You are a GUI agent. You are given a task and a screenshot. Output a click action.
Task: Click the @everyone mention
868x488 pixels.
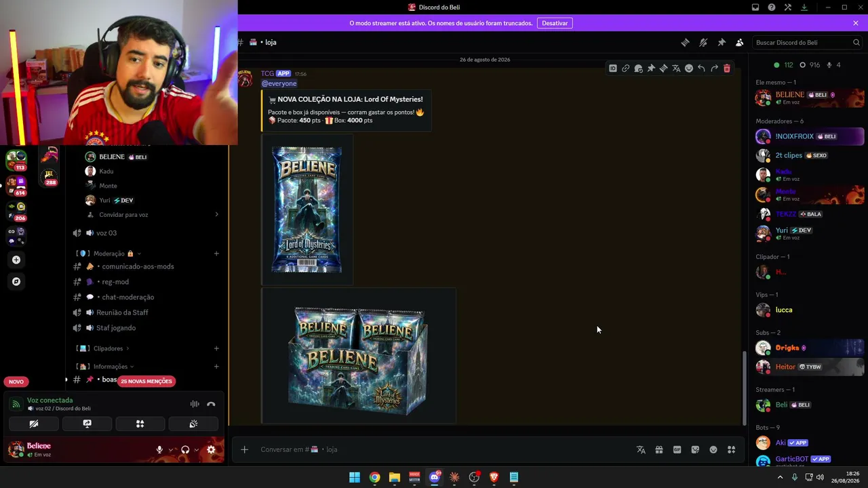click(279, 83)
